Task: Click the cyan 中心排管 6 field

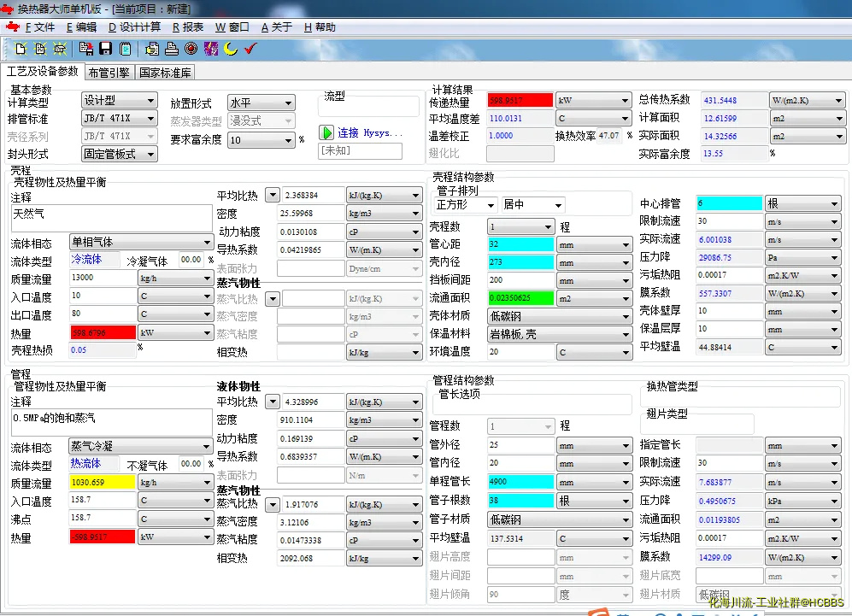Action: 730,203
